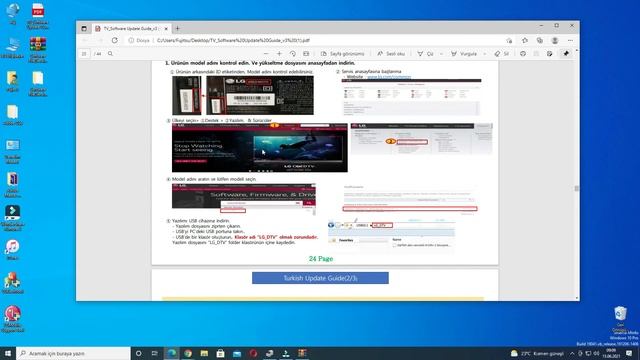Screen dimensions: 640x360
Task: Rotate the PDF page
Action: [293, 53]
